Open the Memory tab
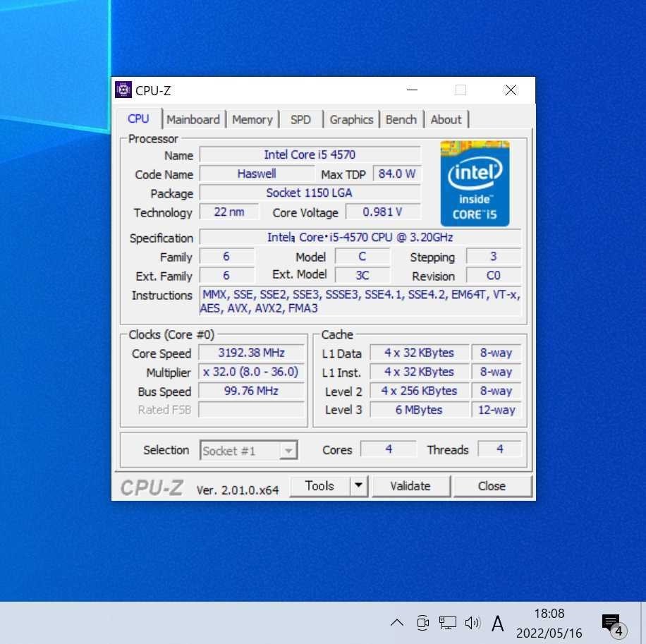 click(252, 119)
